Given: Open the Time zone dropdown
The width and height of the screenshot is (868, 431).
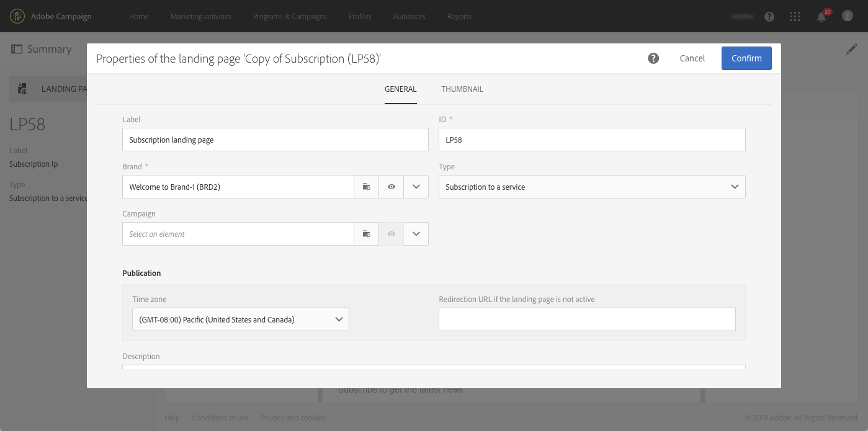Looking at the screenshot, I should tap(241, 319).
